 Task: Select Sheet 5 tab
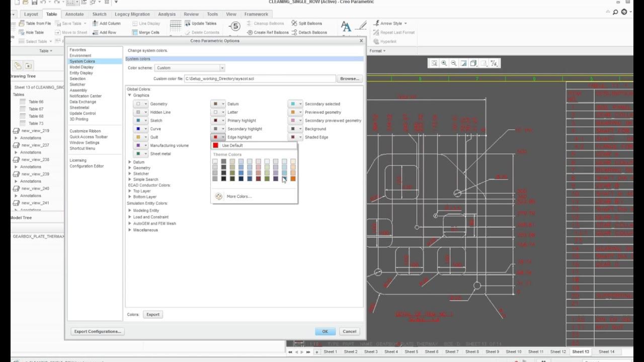tap(411, 352)
